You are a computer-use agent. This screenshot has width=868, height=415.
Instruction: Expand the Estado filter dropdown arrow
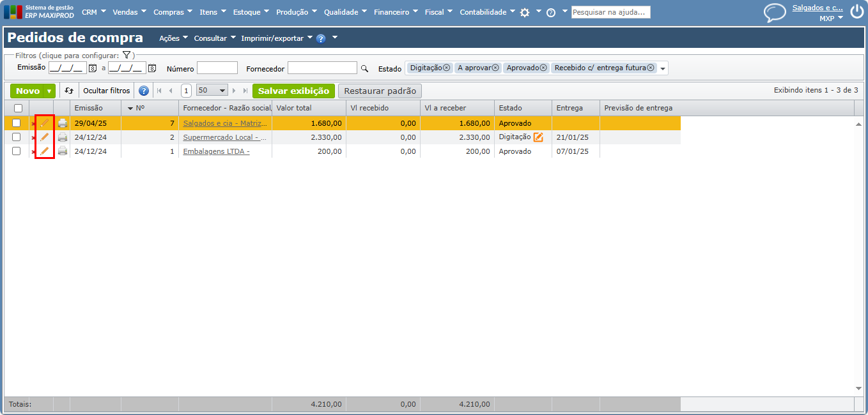663,69
